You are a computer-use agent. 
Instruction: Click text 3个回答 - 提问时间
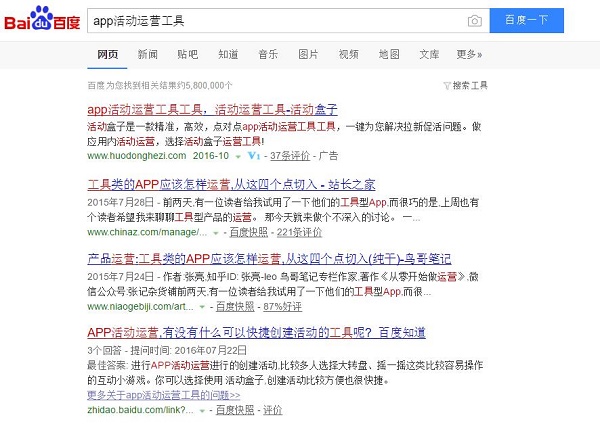tap(130, 350)
